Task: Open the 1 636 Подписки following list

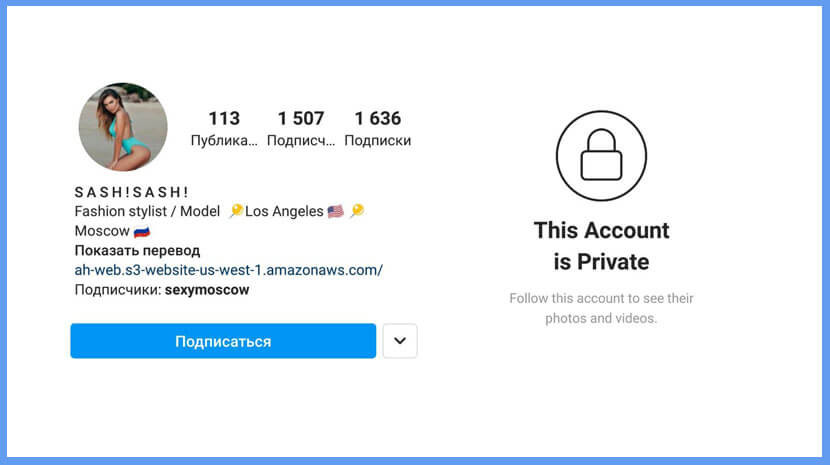Action: coord(377,128)
